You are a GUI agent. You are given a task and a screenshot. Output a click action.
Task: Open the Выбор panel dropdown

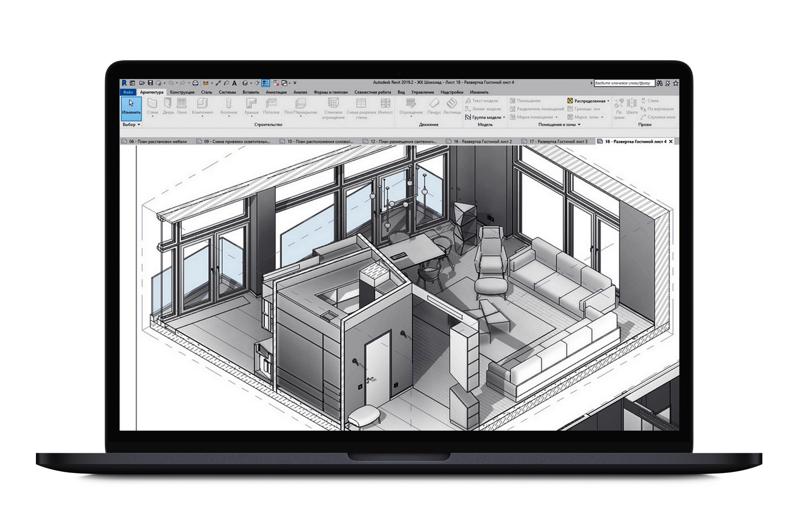click(131, 124)
